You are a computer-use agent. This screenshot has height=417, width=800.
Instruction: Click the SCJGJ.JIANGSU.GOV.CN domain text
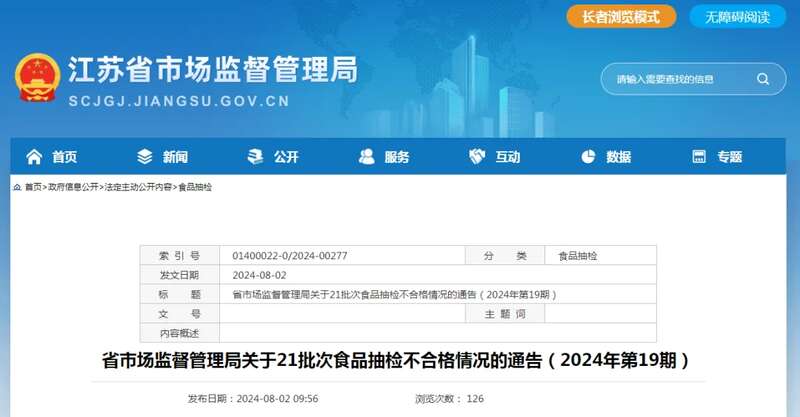click(179, 101)
